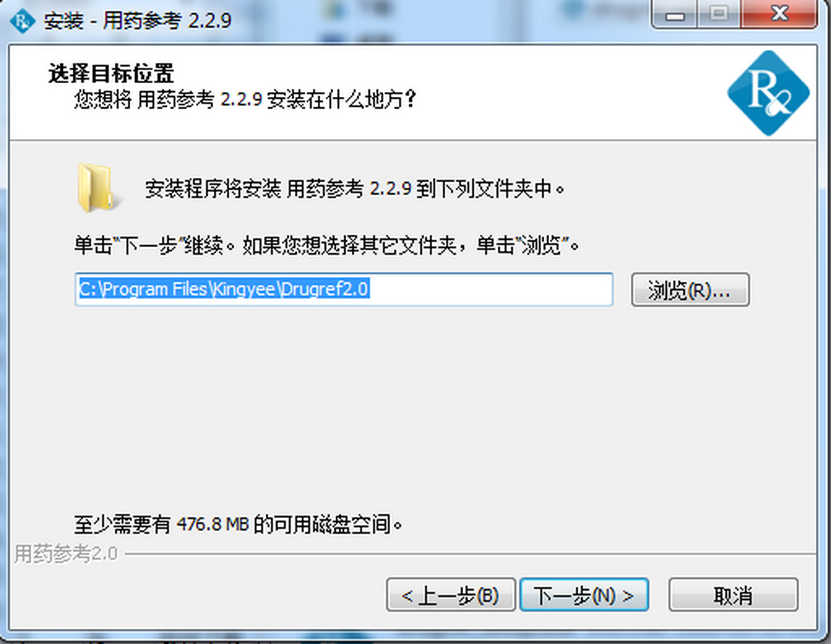Minimize the installer window
The image size is (831, 644).
point(679,15)
